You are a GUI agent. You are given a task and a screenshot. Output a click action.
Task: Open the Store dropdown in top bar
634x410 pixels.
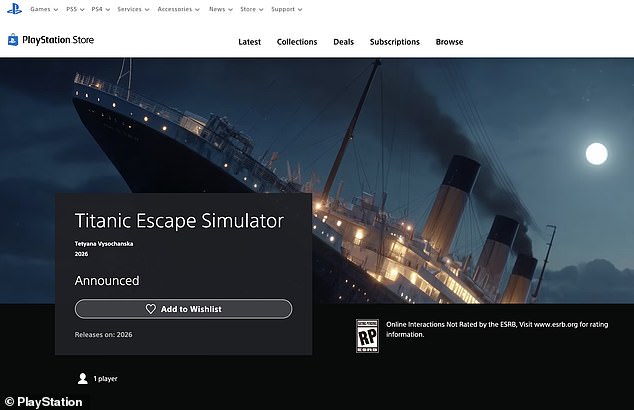click(251, 9)
